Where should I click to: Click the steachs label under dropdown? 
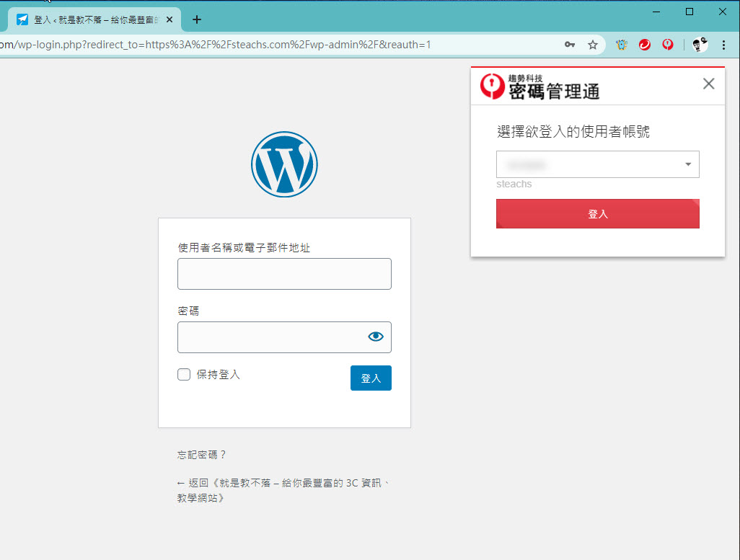[x=514, y=184]
